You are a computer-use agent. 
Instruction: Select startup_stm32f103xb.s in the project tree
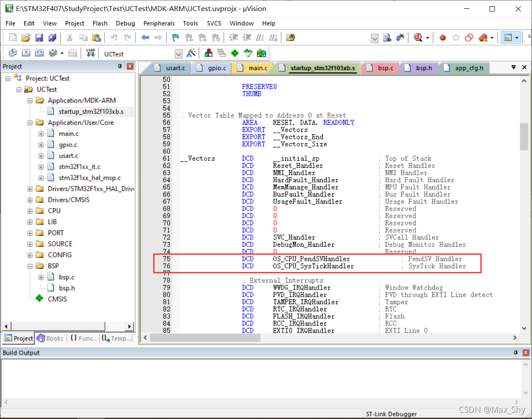click(x=91, y=111)
